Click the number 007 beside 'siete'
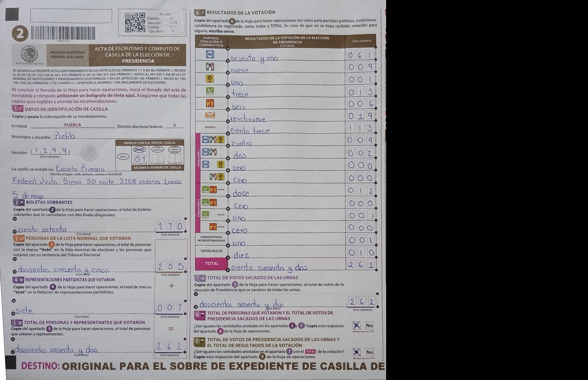The width and height of the screenshot is (588, 380). click(171, 308)
